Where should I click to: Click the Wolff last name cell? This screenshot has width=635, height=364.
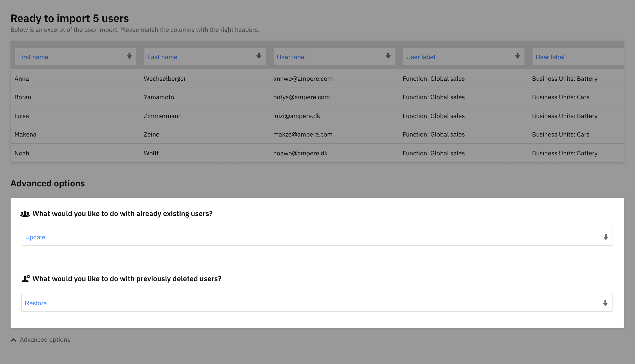click(x=151, y=153)
